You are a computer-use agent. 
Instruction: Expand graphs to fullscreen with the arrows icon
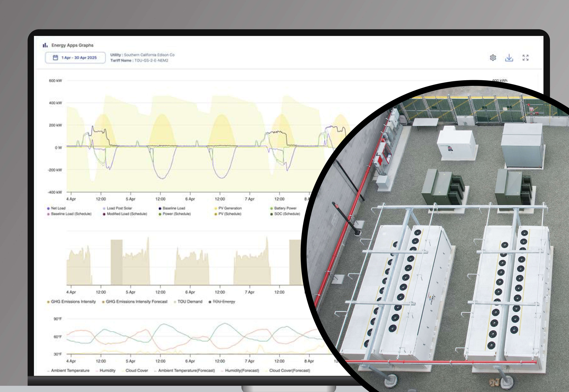tap(526, 58)
